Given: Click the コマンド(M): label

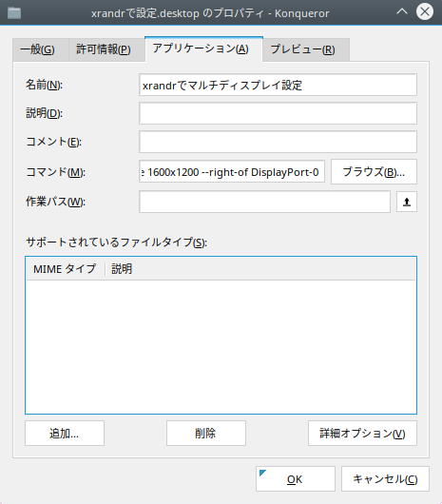Looking at the screenshot, I should 55,172.
